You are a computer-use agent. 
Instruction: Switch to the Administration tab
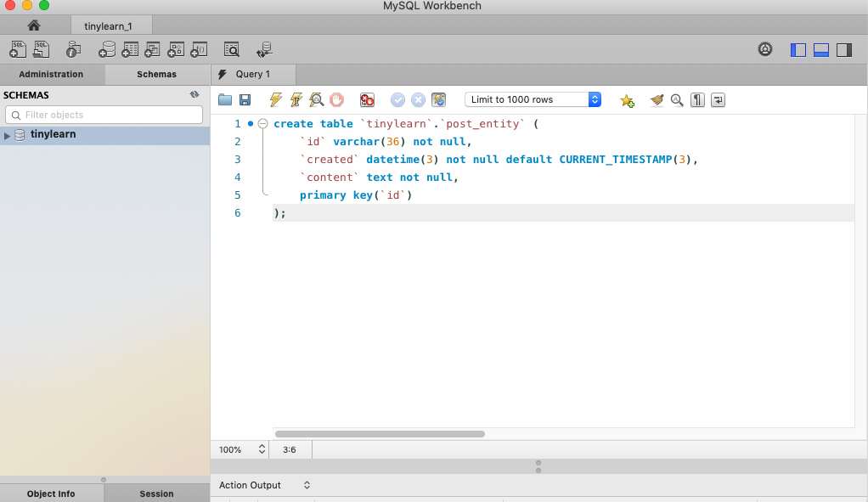[51, 74]
